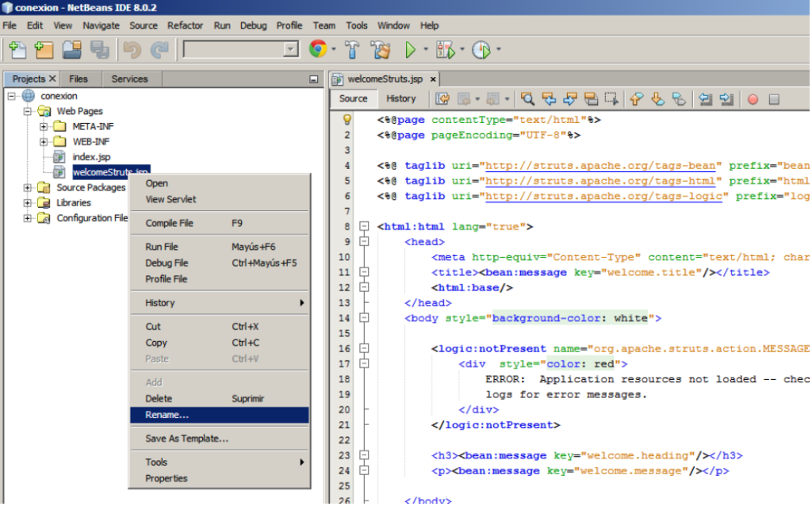This screenshot has width=812, height=506.
Task: Choose Rename... in context menu
Action: (x=220, y=415)
